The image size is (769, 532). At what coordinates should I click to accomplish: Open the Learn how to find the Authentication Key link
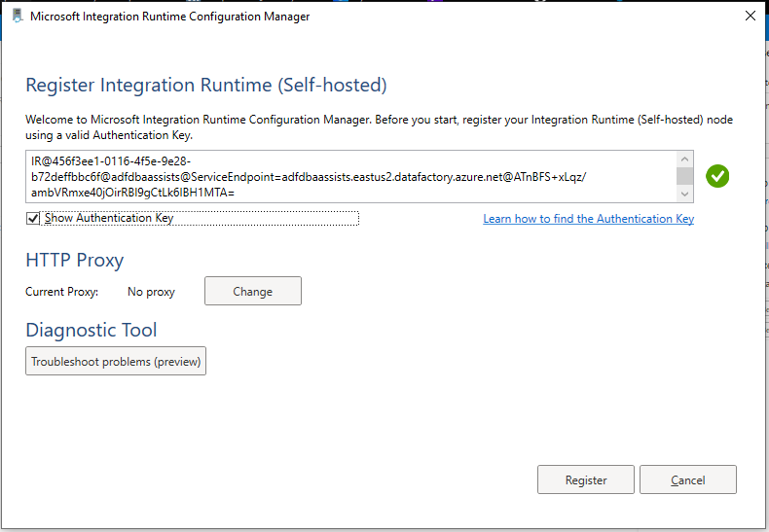588,219
